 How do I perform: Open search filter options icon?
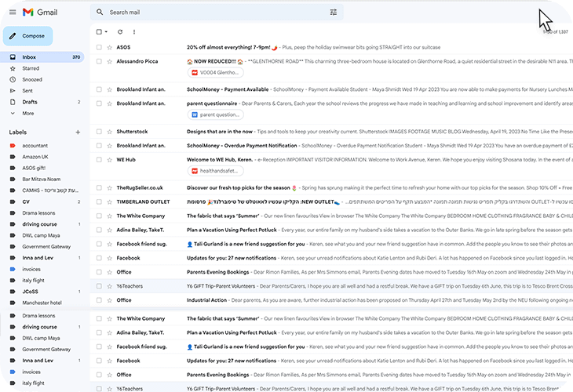(334, 12)
